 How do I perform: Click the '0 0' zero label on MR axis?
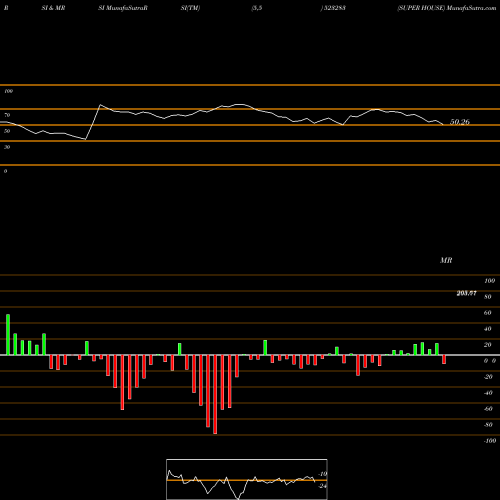coord(490,361)
